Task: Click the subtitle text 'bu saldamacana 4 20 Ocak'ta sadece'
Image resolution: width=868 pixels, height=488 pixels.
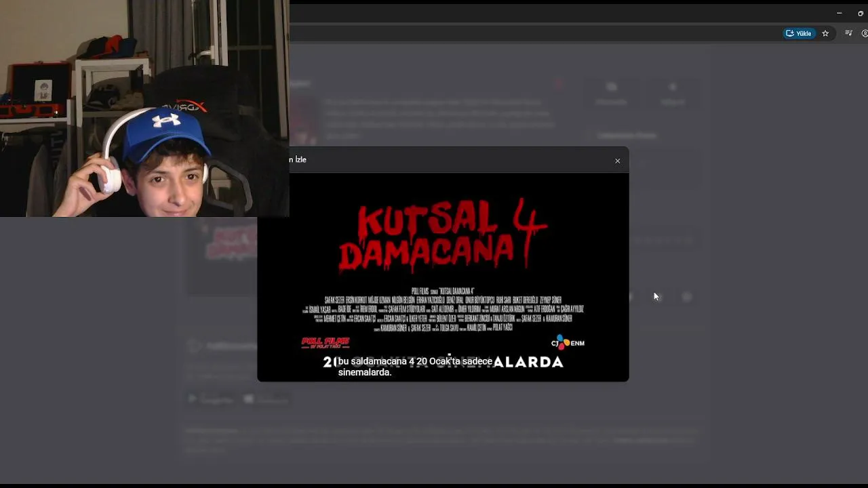Action: tap(415, 361)
